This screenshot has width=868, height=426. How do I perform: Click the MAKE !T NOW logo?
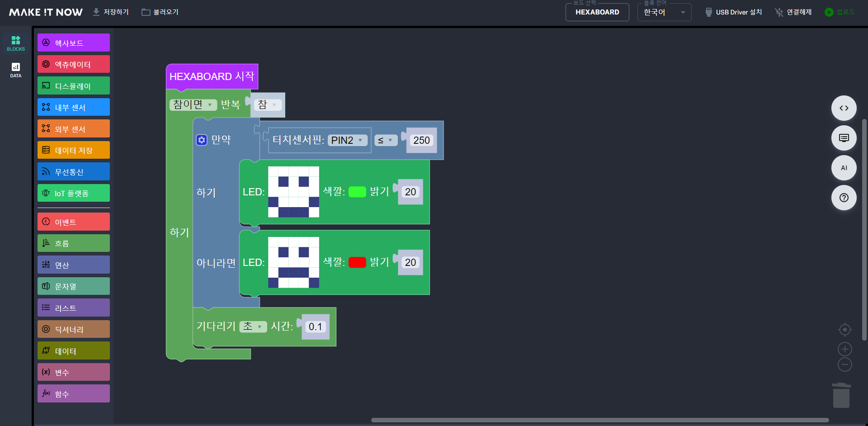point(46,12)
